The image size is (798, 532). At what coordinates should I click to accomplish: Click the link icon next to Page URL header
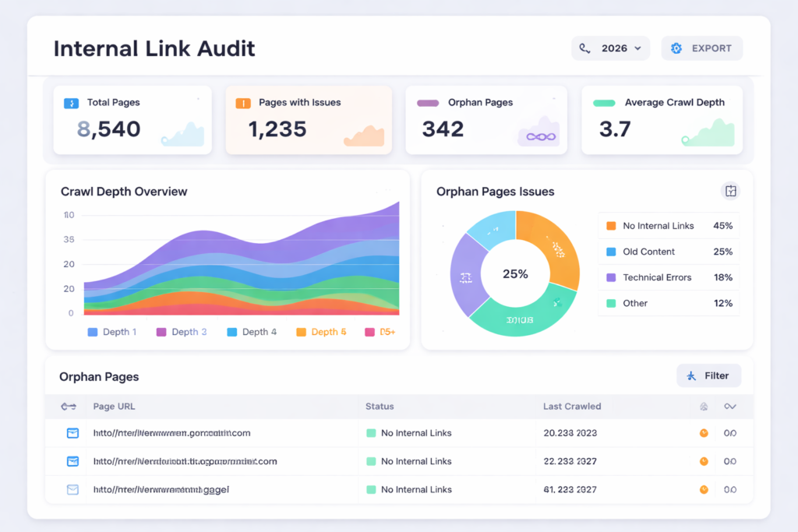[x=69, y=406]
